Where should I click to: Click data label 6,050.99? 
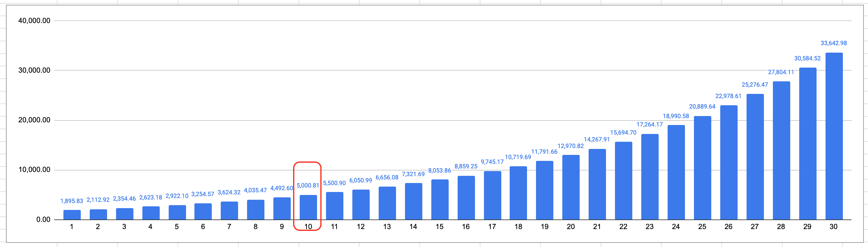pos(361,181)
